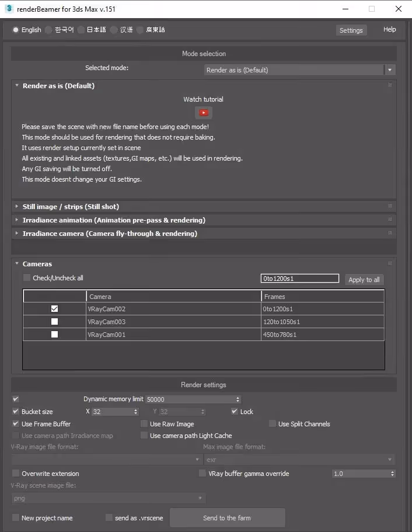Open the Selected mode dropdown
This screenshot has height=532, width=412.
click(x=300, y=70)
